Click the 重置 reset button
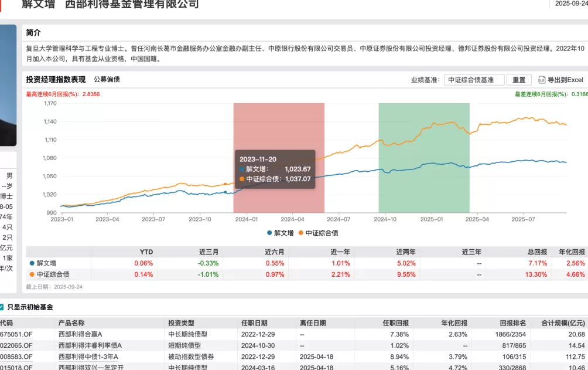Screen dimensions: 588x370 [x=519, y=79]
